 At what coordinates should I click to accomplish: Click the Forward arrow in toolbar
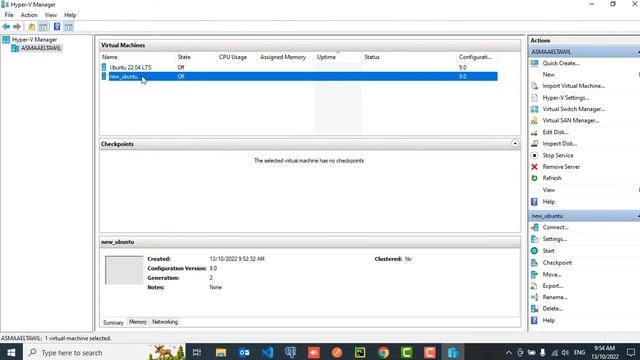[x=17, y=27]
